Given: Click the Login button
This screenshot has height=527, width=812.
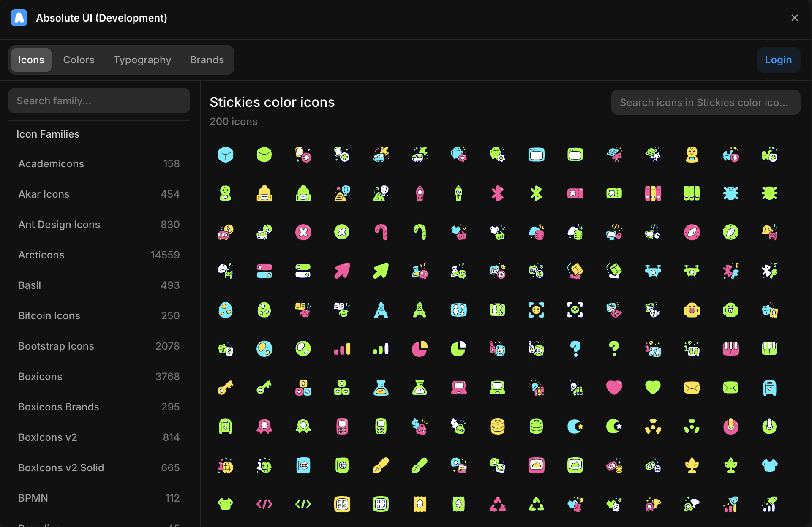Looking at the screenshot, I should click(778, 60).
